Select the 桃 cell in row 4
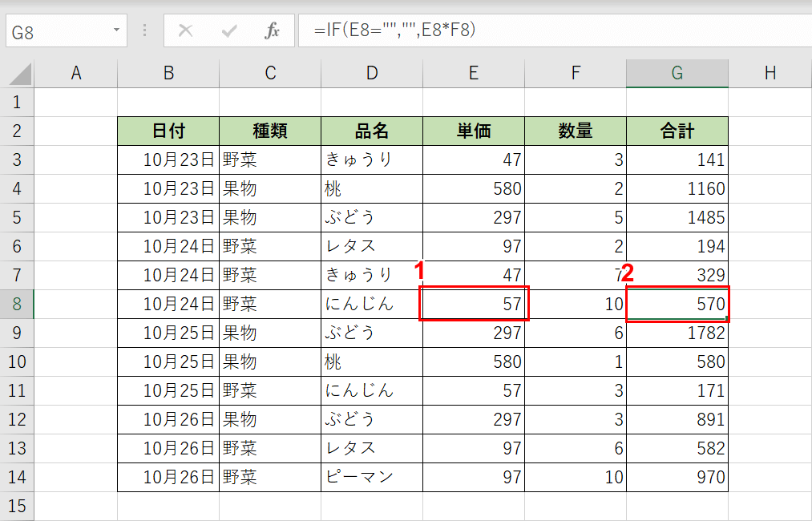This screenshot has width=812, height=521. pos(371,188)
